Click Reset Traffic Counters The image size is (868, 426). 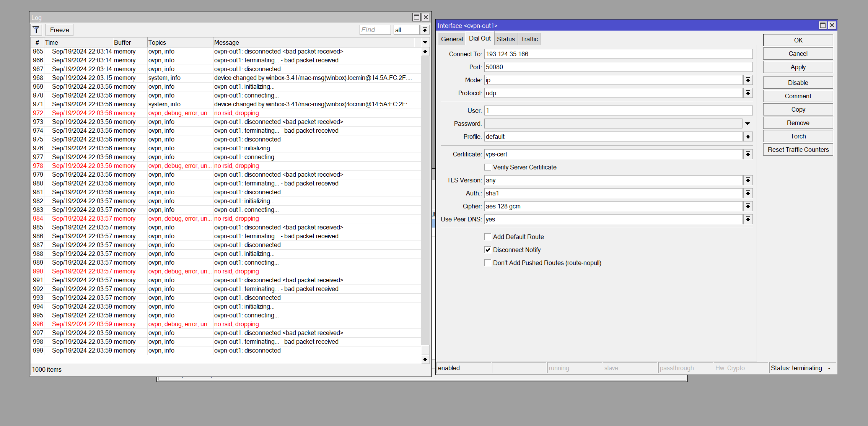click(798, 150)
